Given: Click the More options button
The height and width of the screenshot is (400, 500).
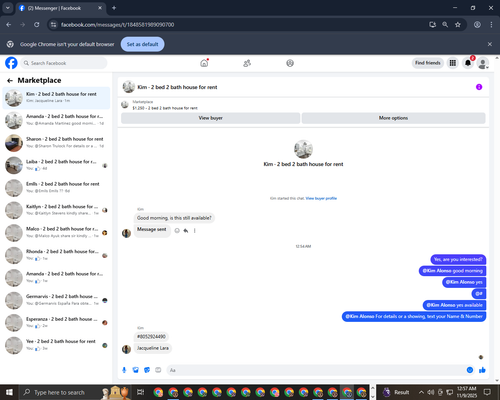Looking at the screenshot, I should 393,118.
